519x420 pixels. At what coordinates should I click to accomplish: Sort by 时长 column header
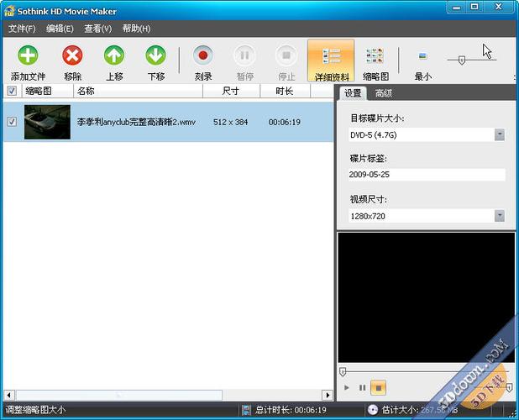pyautogui.click(x=285, y=91)
